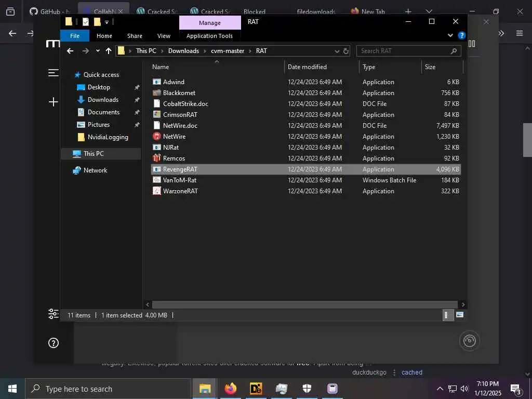Open Quick Access Toolbar customize dropdown

click(x=107, y=22)
